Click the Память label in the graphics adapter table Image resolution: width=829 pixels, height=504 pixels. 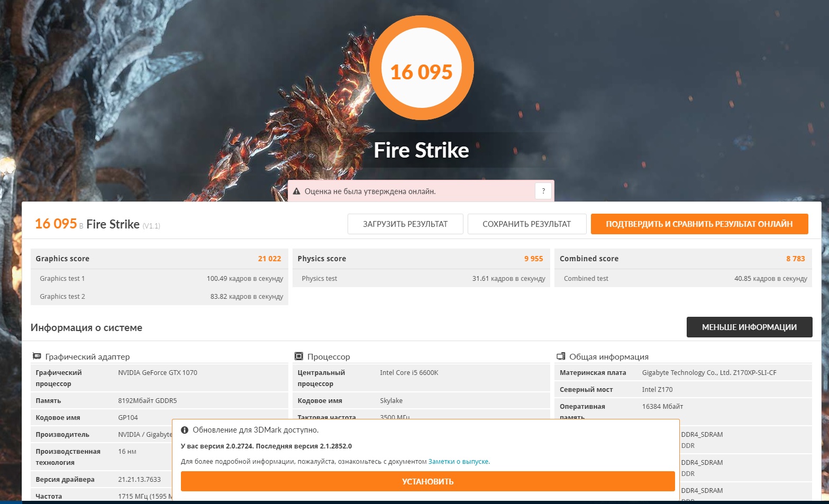click(x=48, y=400)
